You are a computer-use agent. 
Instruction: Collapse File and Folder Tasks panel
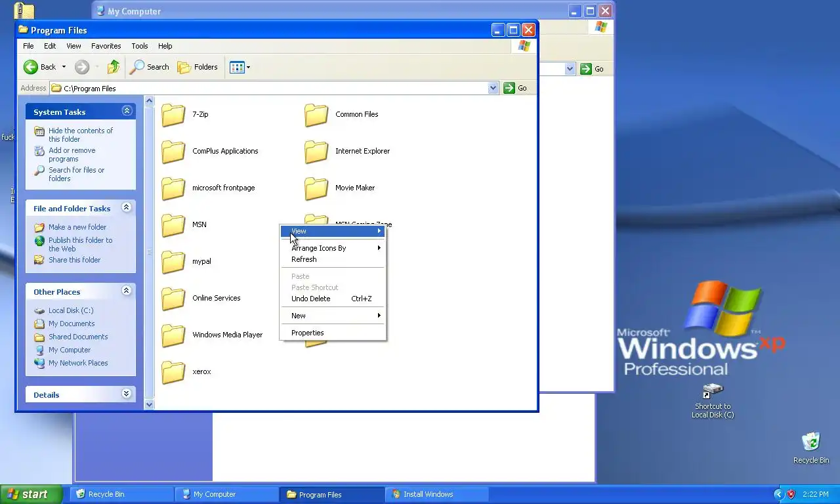127,207
